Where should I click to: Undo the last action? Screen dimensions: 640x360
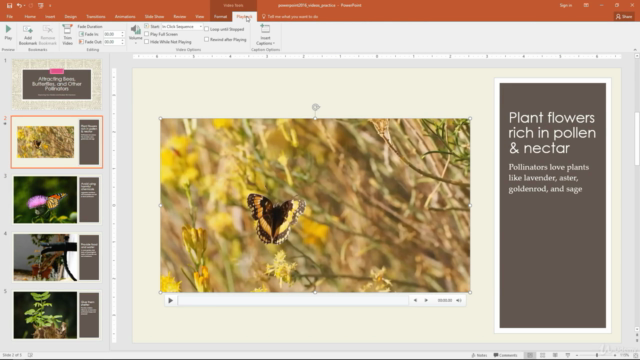click(19, 5)
